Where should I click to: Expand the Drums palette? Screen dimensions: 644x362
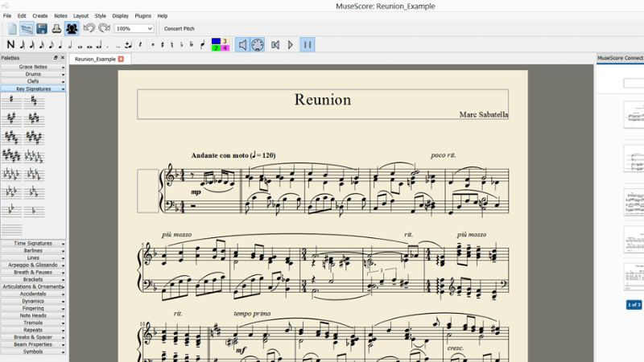pos(33,74)
